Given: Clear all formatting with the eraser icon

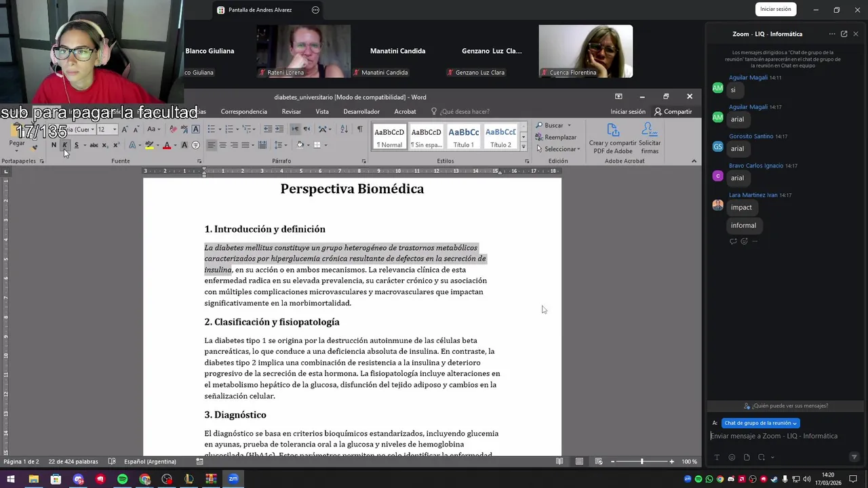Looking at the screenshot, I should 173,129.
